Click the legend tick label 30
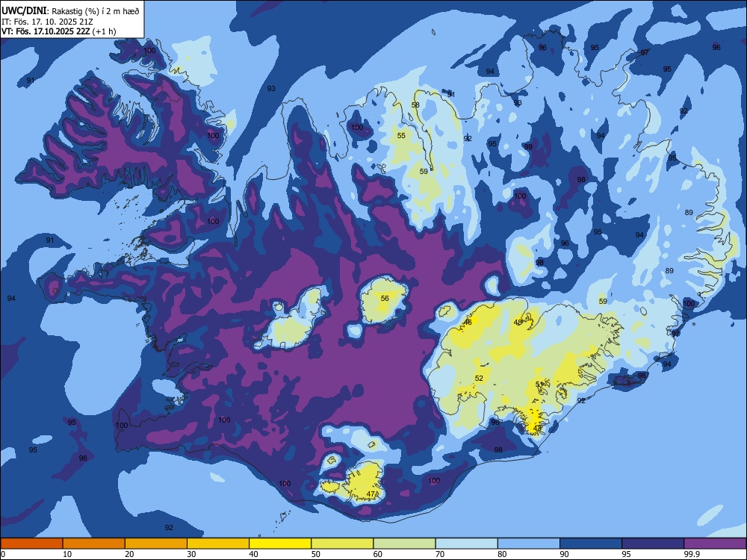Viewport: 747px width, 560px height. (x=191, y=554)
